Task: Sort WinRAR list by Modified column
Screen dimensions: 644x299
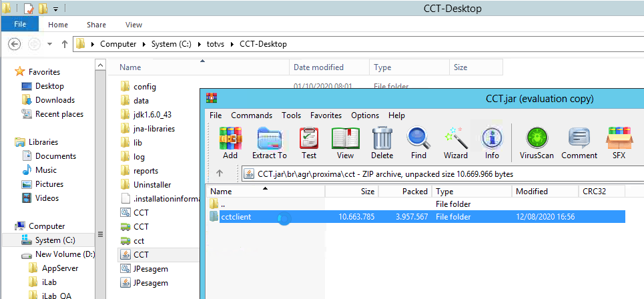Action: (x=545, y=192)
